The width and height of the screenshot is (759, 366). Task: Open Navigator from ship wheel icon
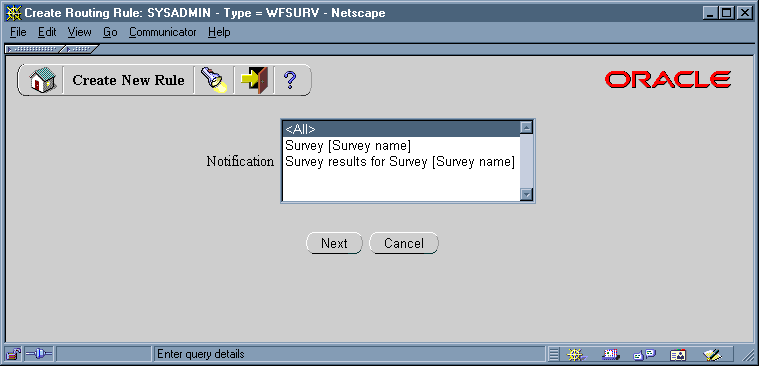pos(576,355)
